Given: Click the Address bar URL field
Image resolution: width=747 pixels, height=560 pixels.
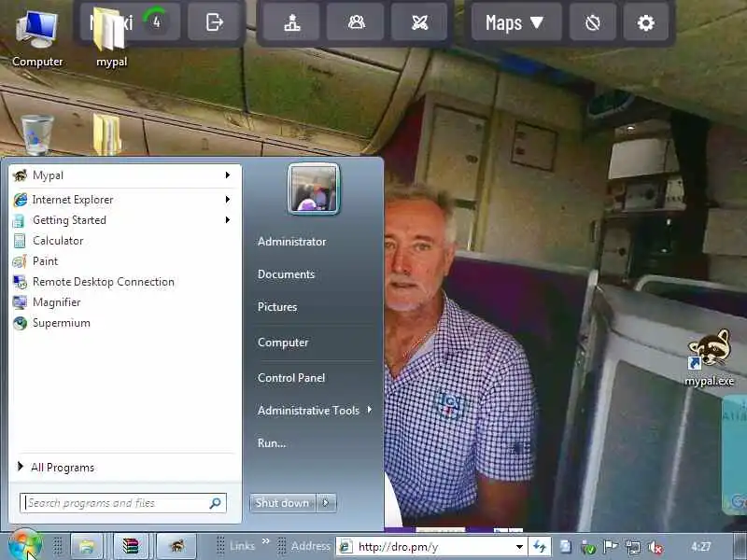Looking at the screenshot, I should pos(431,547).
